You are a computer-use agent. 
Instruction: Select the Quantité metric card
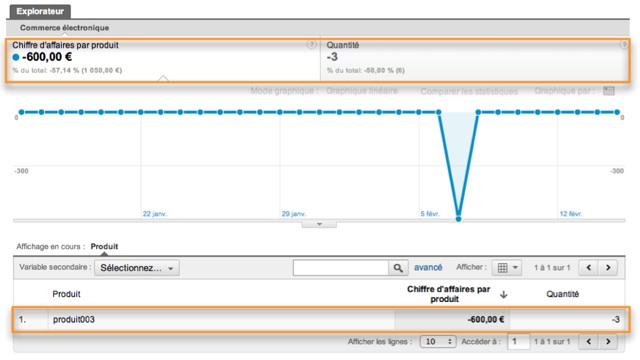tap(475, 60)
